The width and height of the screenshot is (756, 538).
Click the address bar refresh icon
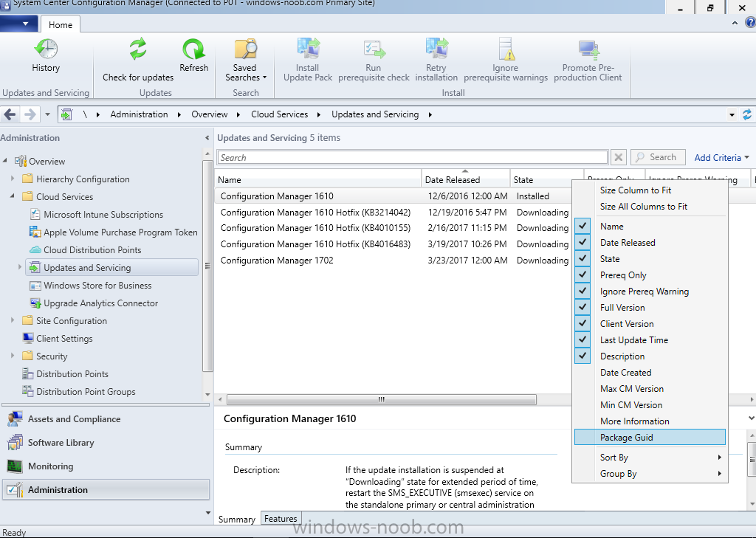click(x=747, y=114)
